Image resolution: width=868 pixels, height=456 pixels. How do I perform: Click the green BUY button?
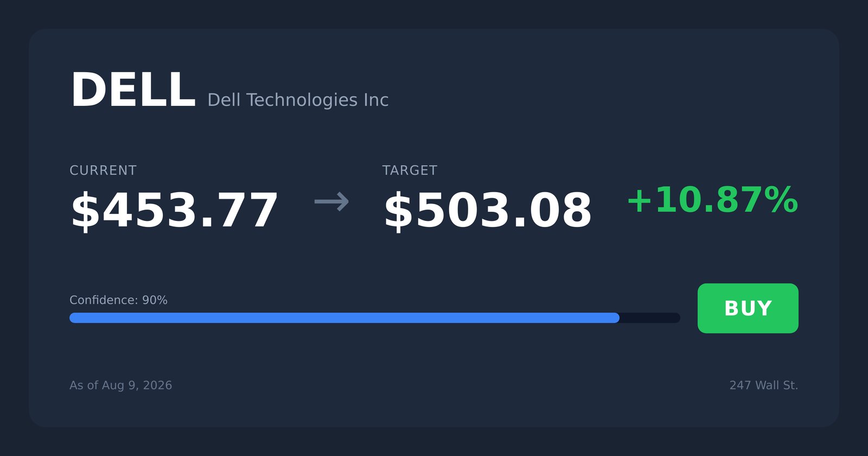pyautogui.click(x=748, y=308)
